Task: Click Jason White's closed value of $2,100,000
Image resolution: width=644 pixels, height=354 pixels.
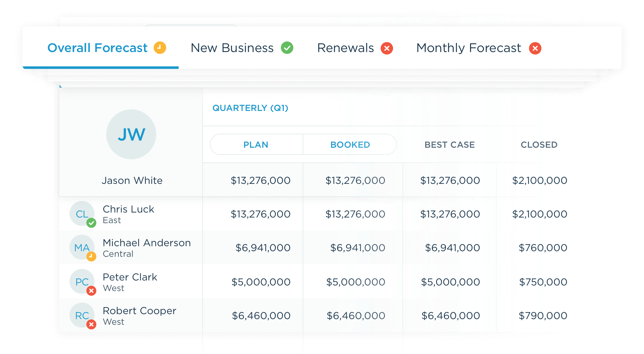Action: (x=539, y=180)
